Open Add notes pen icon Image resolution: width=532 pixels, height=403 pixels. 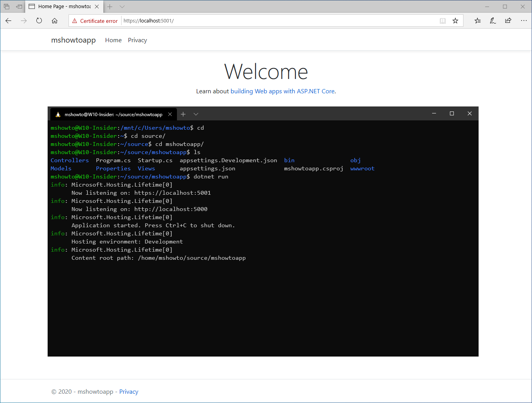click(x=493, y=21)
